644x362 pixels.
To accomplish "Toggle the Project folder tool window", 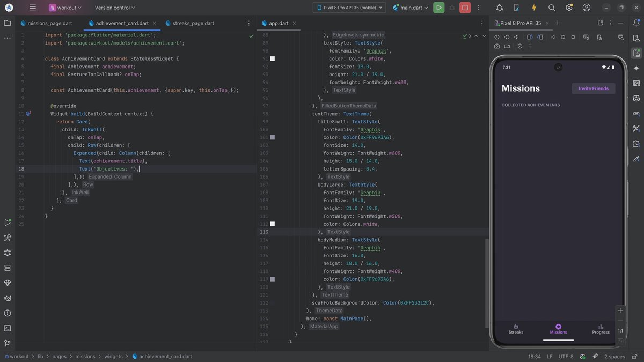I will tap(8, 23).
